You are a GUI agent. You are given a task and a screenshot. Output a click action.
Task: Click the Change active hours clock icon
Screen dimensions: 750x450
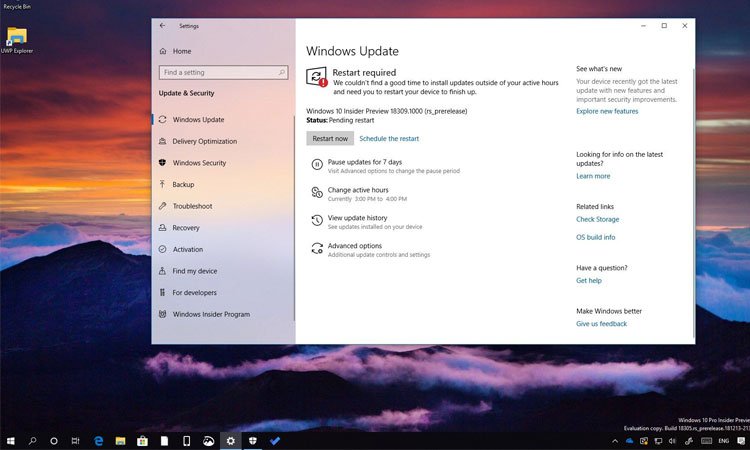click(317, 193)
